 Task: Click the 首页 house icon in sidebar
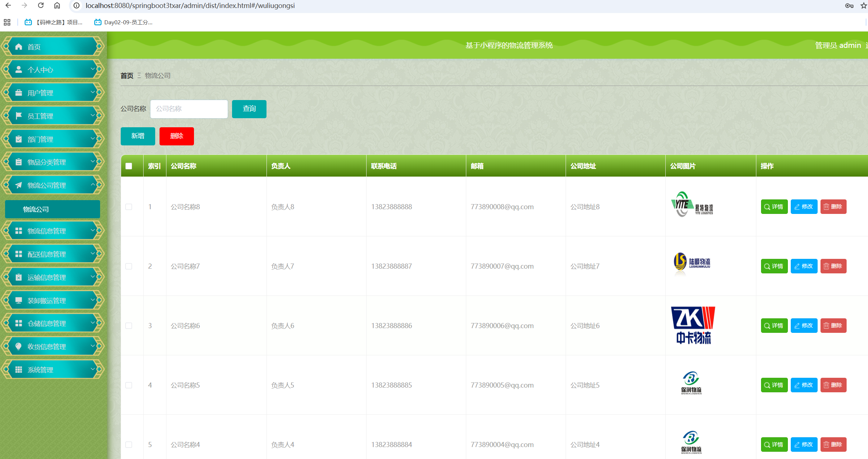[19, 47]
